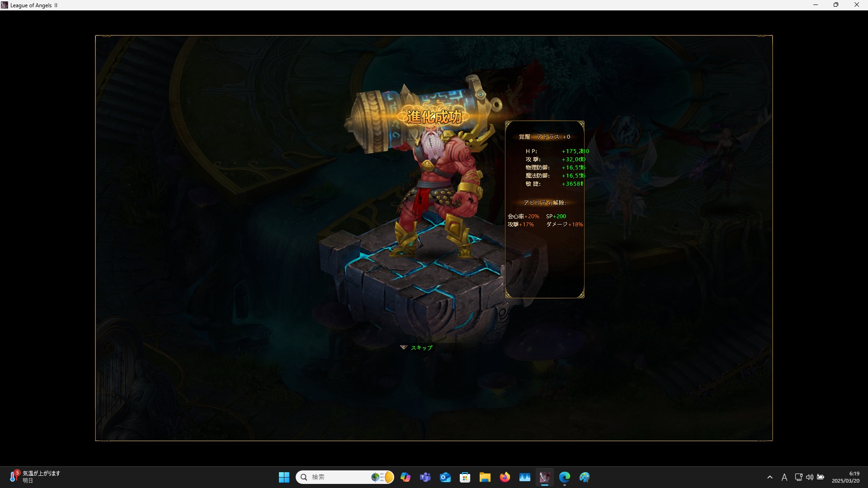Open the clock and date flyout

(845, 477)
